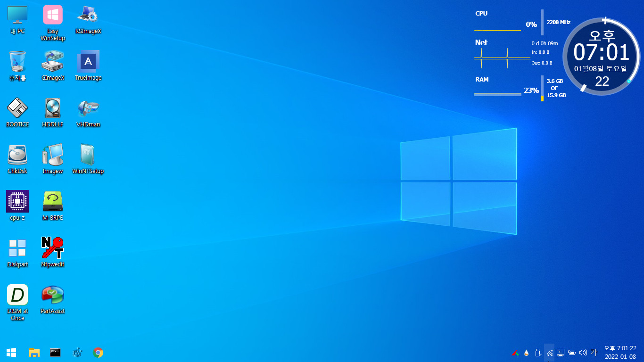Toggle the 가 Korean input indicator
Viewport: 644px width, 362px height.
click(x=594, y=353)
